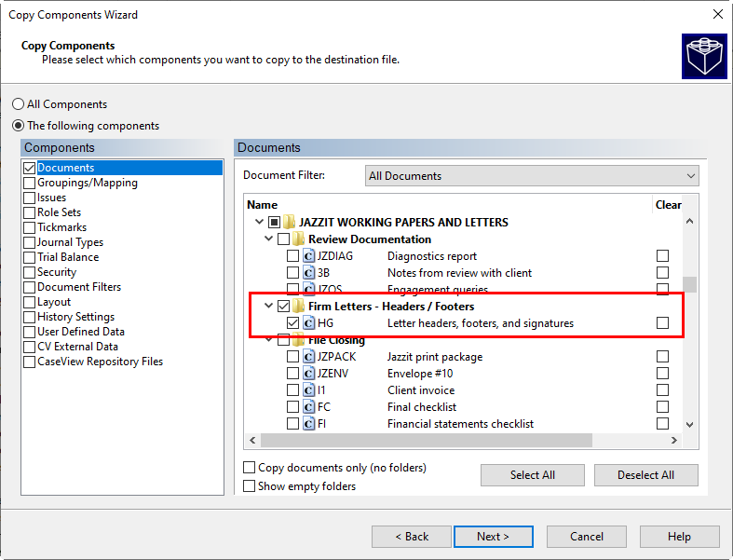Check the Issues component checkbox
Image resolution: width=733 pixels, height=560 pixels.
pyautogui.click(x=29, y=198)
